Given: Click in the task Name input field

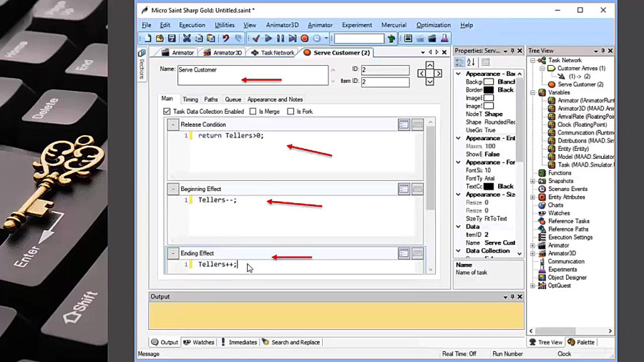Looking at the screenshot, I should [x=253, y=75].
